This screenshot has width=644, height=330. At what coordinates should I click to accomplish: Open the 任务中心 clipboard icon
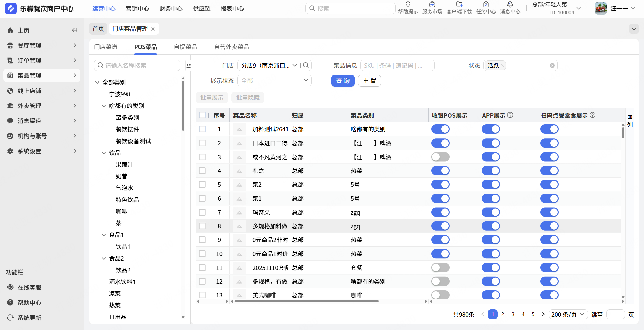[486, 5]
